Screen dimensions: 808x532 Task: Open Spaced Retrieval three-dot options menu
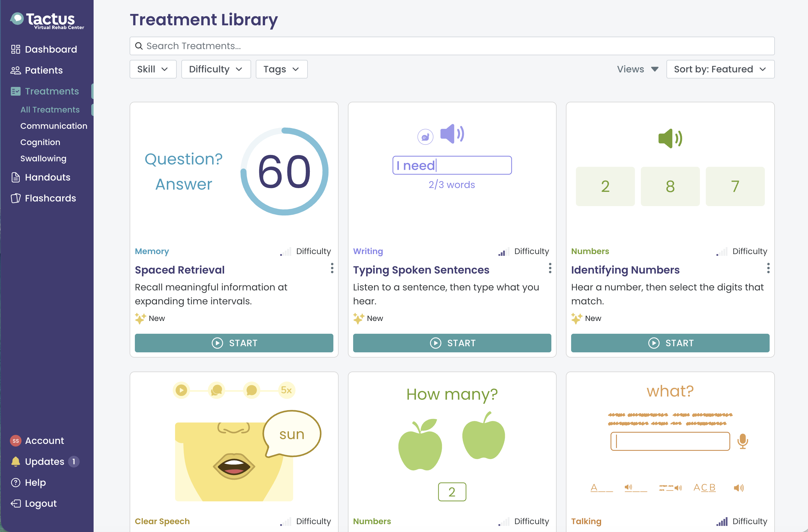(x=332, y=268)
